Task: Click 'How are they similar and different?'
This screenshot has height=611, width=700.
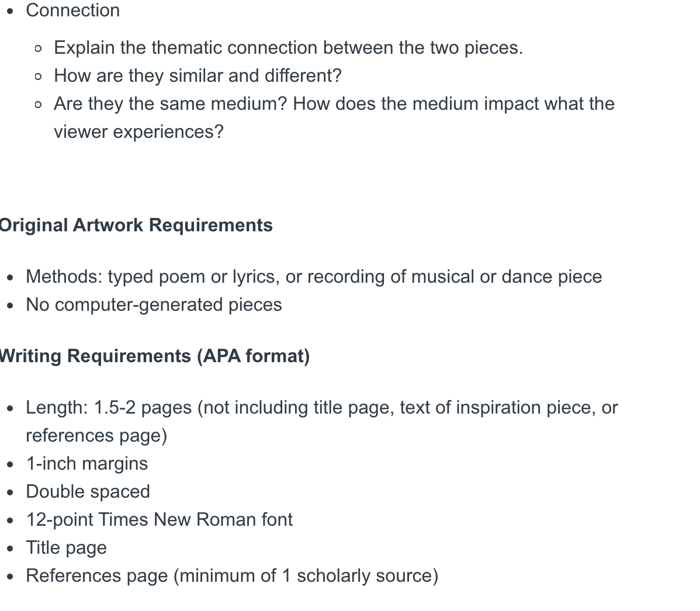Action: [197, 76]
